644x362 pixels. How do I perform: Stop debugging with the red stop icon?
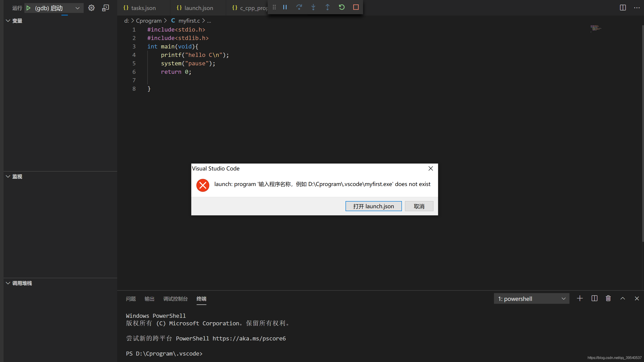[x=356, y=7]
